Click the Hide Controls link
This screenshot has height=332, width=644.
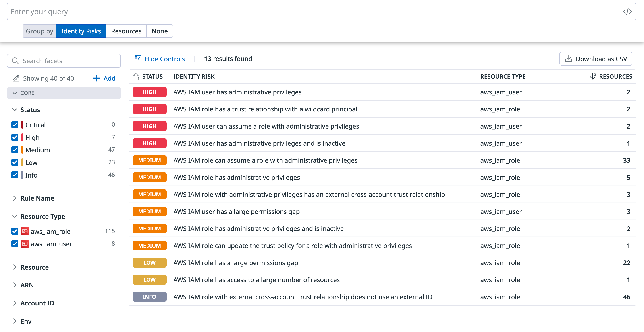point(164,59)
